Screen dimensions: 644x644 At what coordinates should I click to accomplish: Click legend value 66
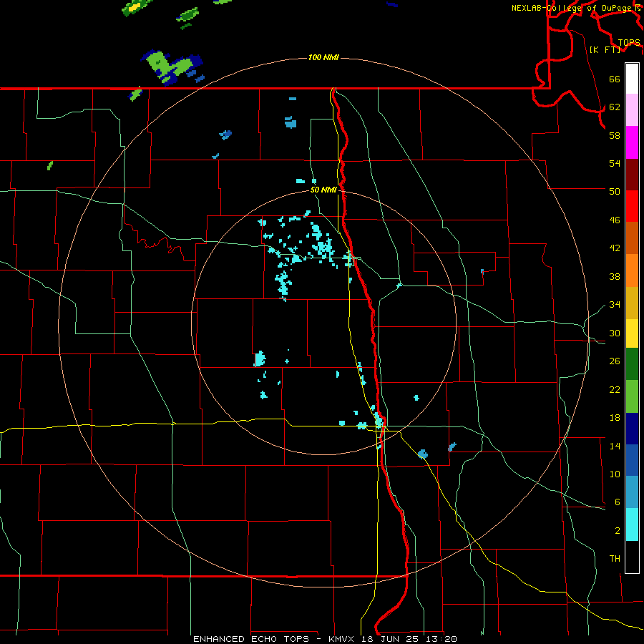coord(615,79)
